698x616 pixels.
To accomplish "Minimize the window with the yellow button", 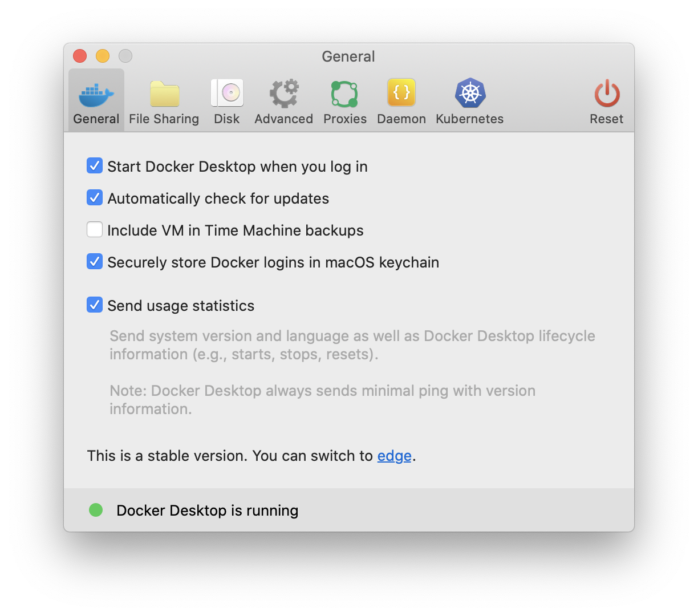I will click(x=103, y=56).
